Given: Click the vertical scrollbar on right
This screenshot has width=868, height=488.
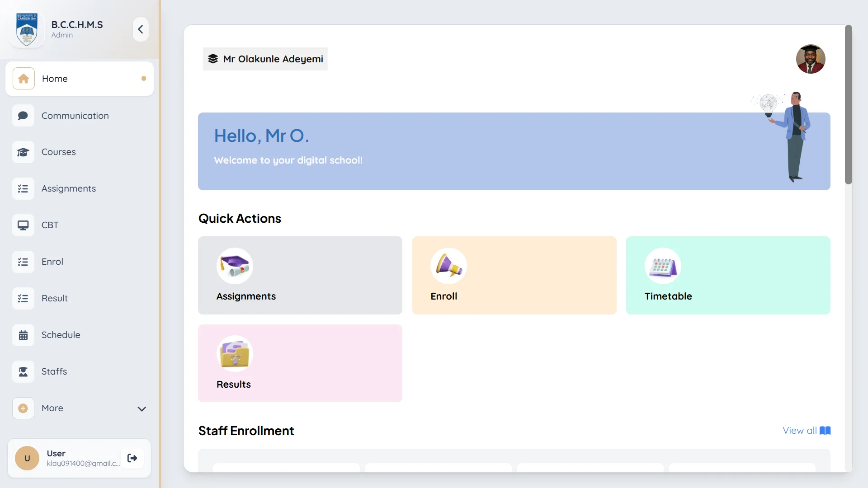Looking at the screenshot, I should tap(848, 104).
